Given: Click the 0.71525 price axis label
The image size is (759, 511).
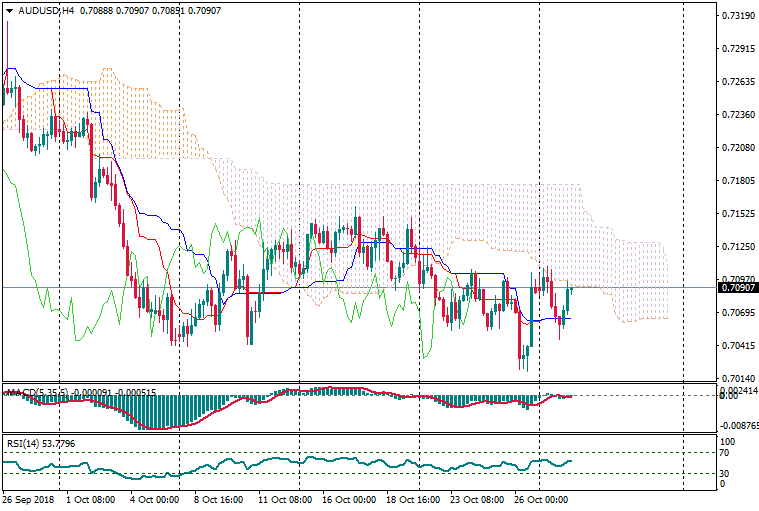Looking at the screenshot, I should (x=737, y=214).
